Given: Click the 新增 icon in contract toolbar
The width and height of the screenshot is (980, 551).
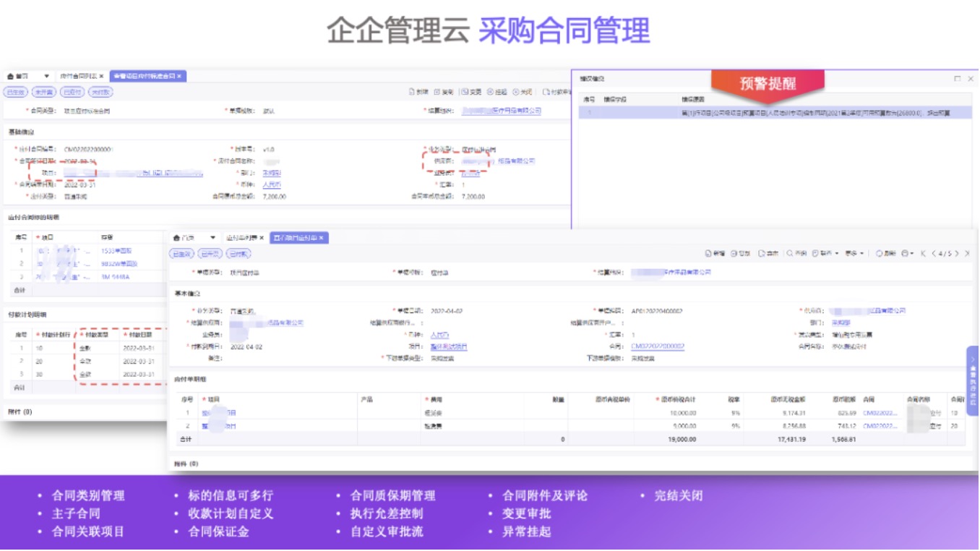Looking at the screenshot, I should point(413,92).
